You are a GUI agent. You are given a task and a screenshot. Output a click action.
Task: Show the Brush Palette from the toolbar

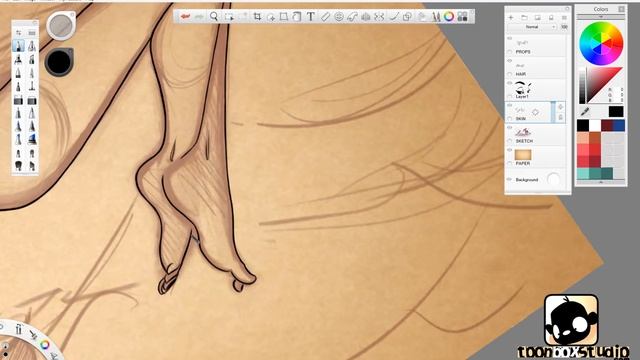point(436,16)
